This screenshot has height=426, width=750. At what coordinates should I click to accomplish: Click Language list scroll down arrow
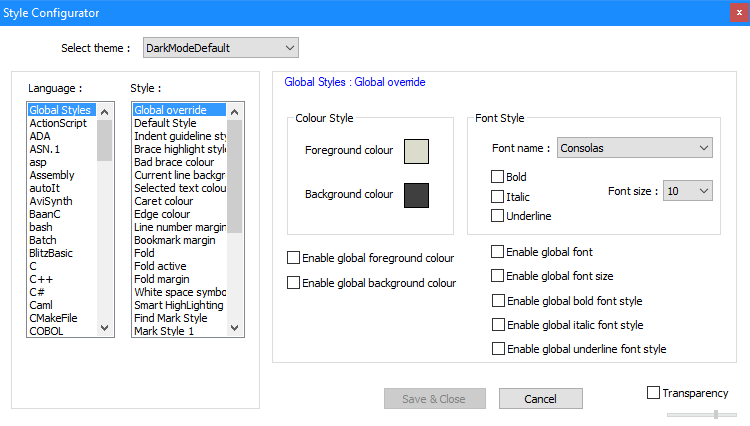coord(105,328)
